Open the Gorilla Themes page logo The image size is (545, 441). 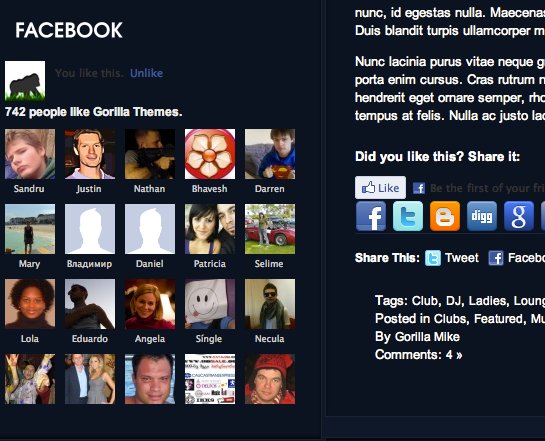coord(25,81)
